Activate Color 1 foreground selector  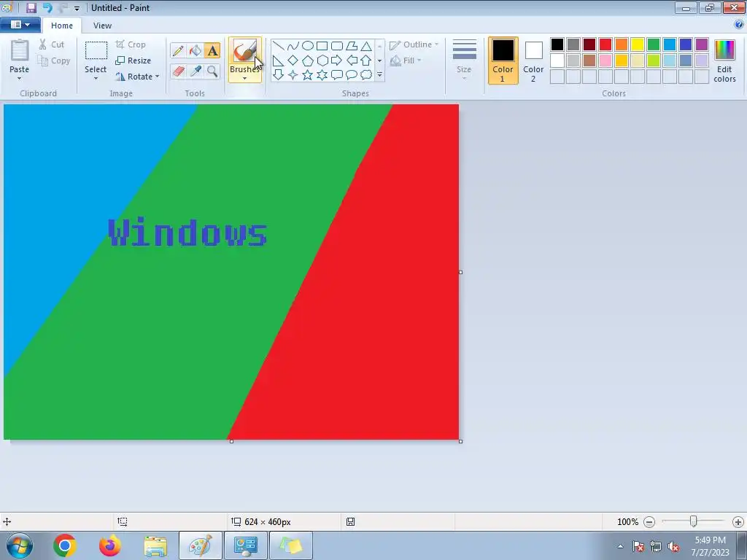coord(503,61)
